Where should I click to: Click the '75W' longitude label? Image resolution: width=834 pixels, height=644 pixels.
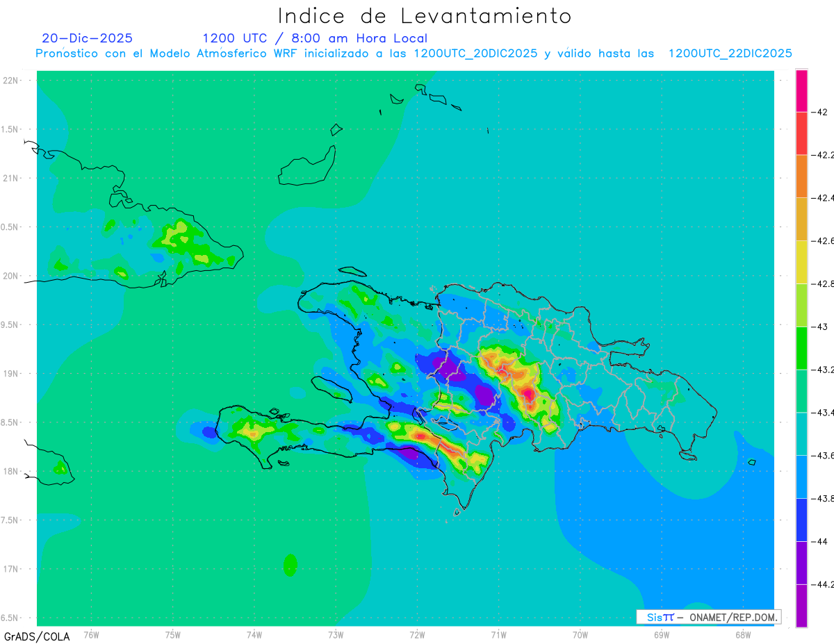pos(173,634)
